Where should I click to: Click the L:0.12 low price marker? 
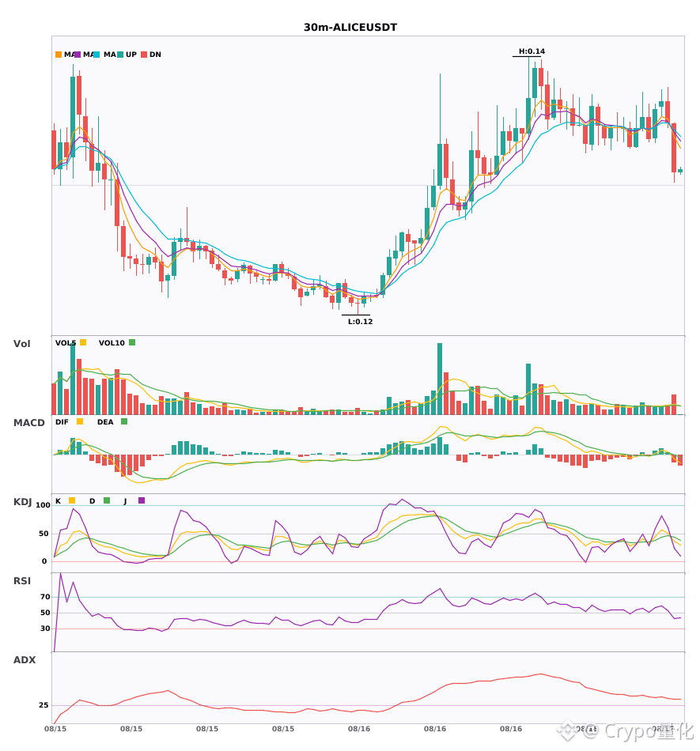click(361, 322)
